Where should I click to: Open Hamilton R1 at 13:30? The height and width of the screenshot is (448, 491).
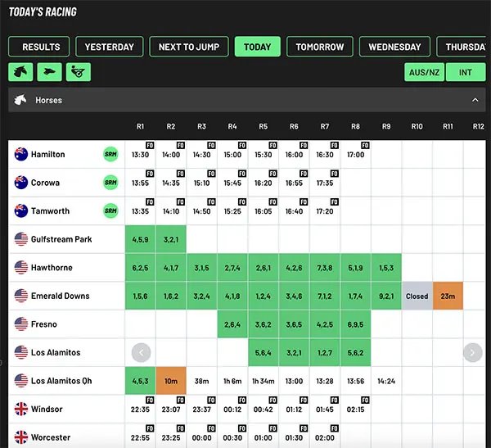click(140, 155)
